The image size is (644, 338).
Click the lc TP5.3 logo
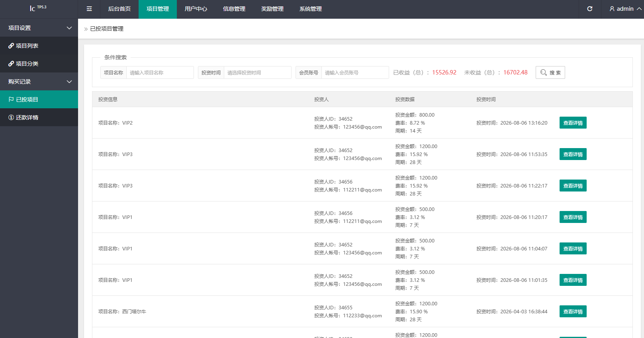click(x=38, y=8)
